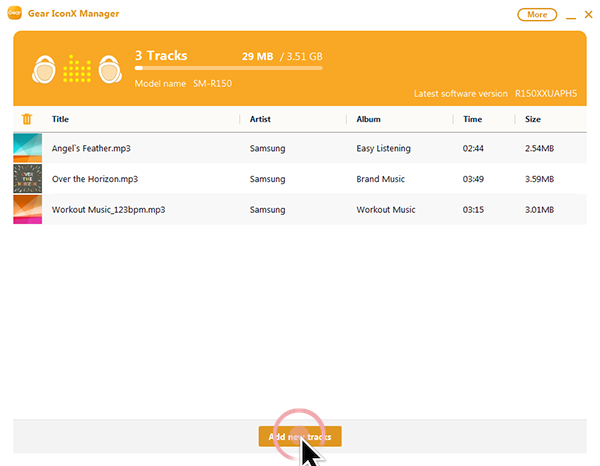Click Samsung artist in Workout Music row

coord(267,210)
